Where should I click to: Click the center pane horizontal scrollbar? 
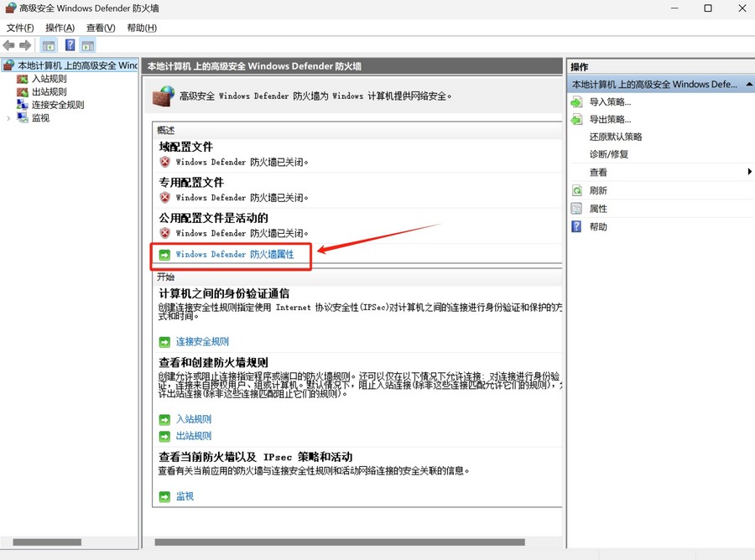pos(340,542)
